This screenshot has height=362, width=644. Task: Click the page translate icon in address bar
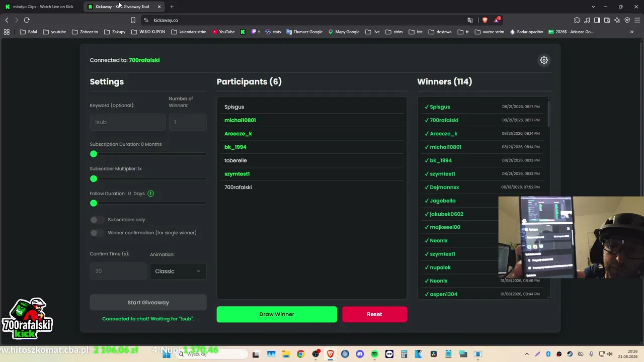coord(470,20)
